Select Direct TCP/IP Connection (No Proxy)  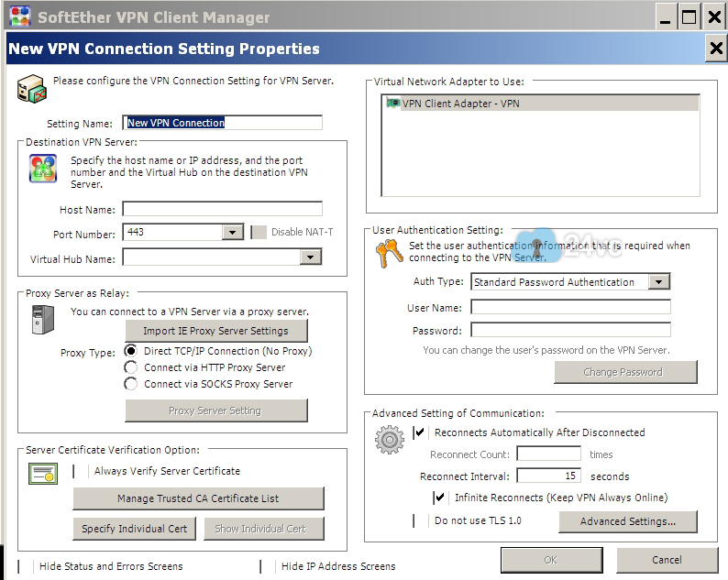(131, 351)
